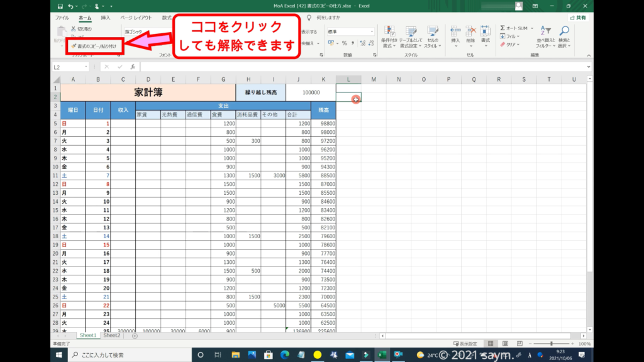Click the Format Painter (書式のコピー/貼り付け) button
This screenshot has height=362, width=644.
click(x=93, y=46)
